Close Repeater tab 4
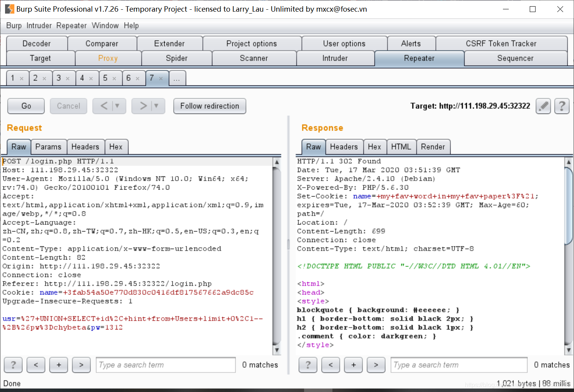 coord(91,78)
